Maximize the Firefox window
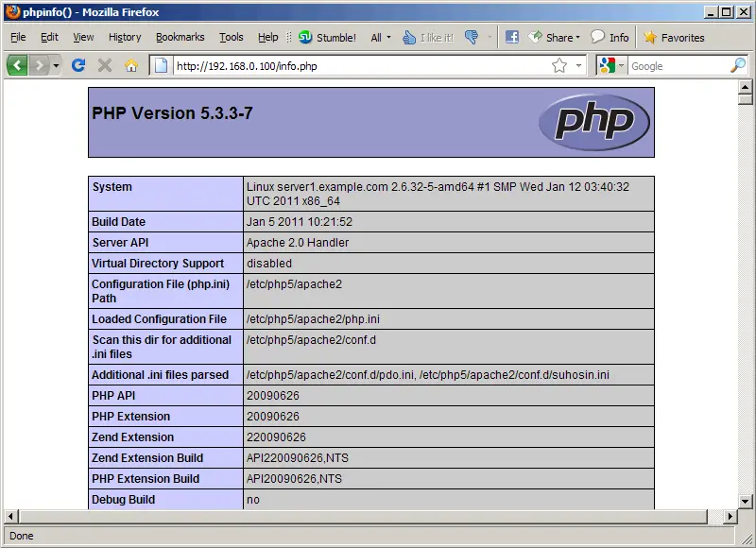Screen dimensions: 756x548 click(x=726, y=12)
